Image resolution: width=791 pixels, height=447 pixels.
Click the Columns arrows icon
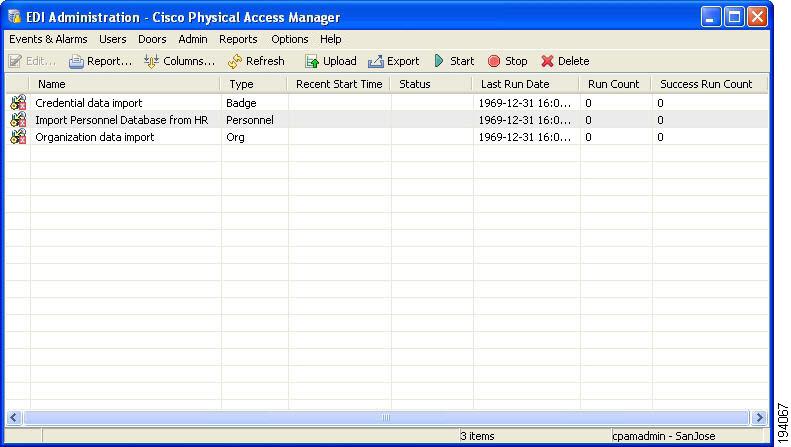(151, 61)
